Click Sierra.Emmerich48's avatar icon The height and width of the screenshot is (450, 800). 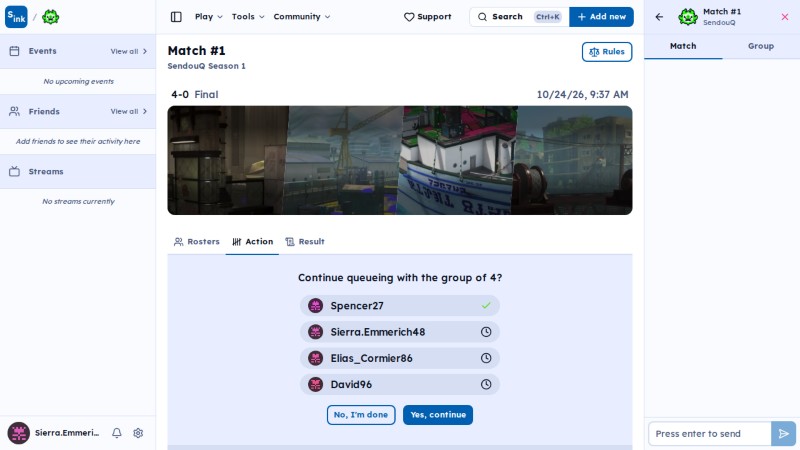click(315, 332)
